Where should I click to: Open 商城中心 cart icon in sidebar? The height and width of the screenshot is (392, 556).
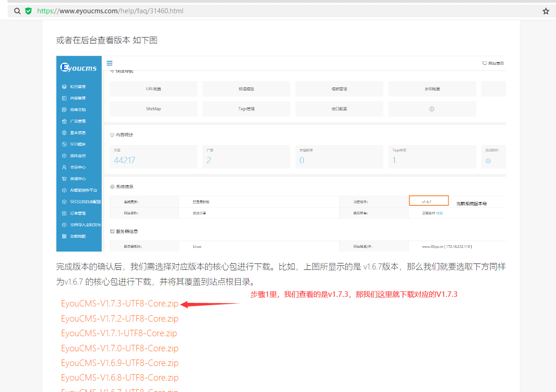[x=65, y=179]
